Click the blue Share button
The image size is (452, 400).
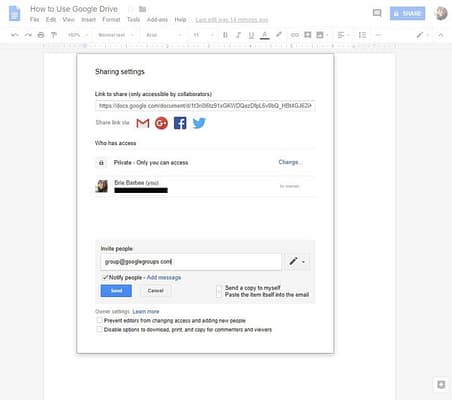[407, 13]
